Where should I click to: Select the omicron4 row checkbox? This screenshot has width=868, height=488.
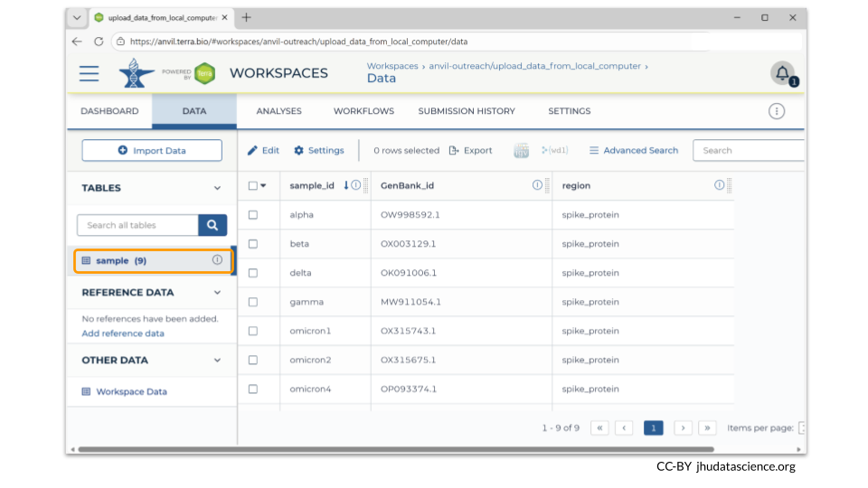tap(253, 389)
